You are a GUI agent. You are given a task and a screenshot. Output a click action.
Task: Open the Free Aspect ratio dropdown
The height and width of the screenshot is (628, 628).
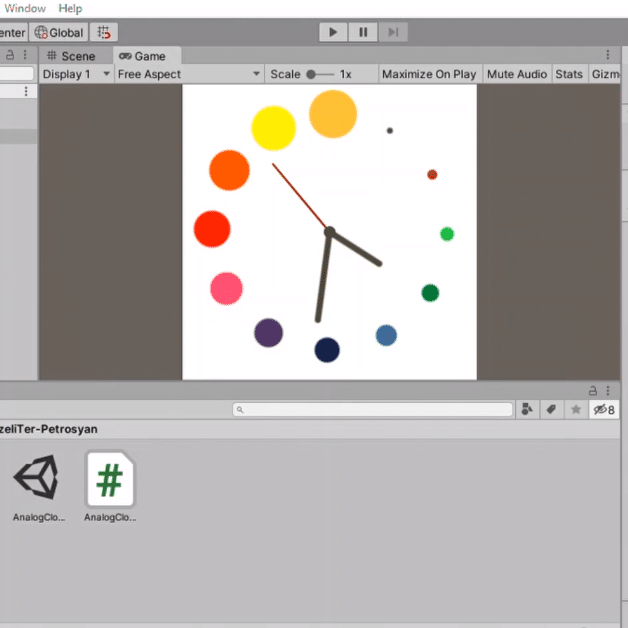pyautogui.click(x=189, y=74)
